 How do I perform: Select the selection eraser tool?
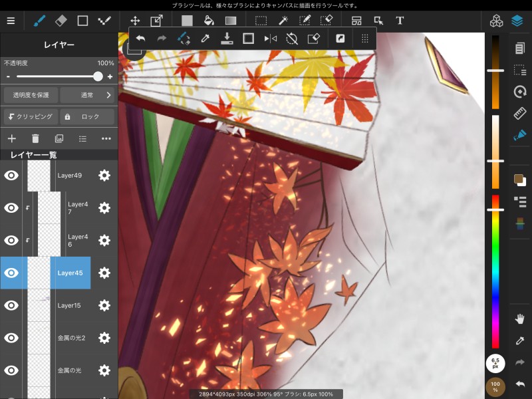[x=327, y=21]
